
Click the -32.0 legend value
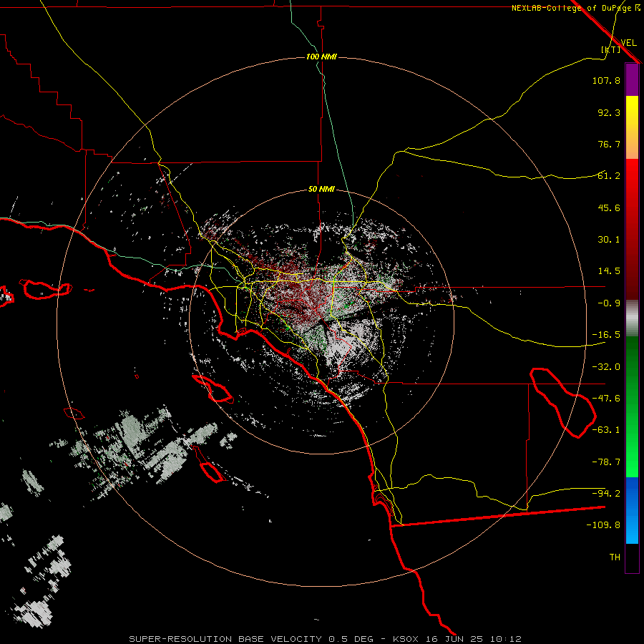(606, 367)
